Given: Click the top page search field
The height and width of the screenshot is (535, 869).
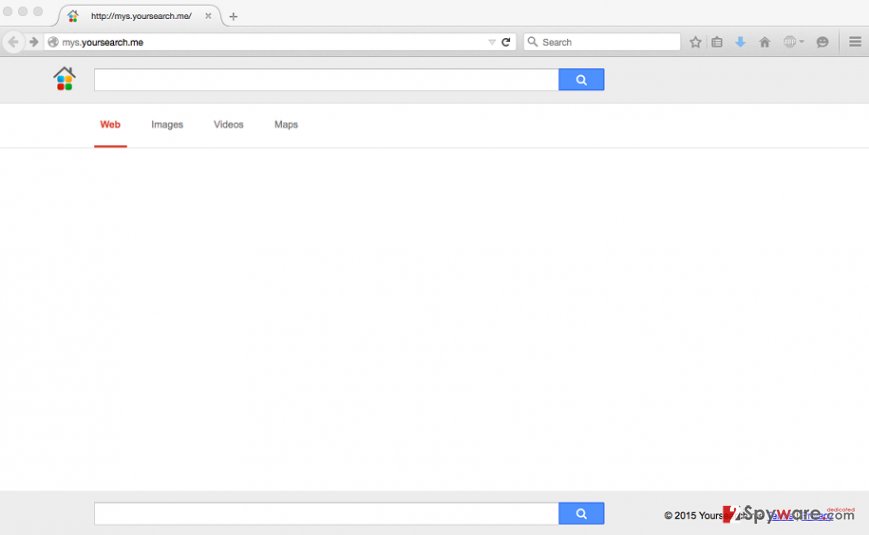Looking at the screenshot, I should (x=326, y=80).
